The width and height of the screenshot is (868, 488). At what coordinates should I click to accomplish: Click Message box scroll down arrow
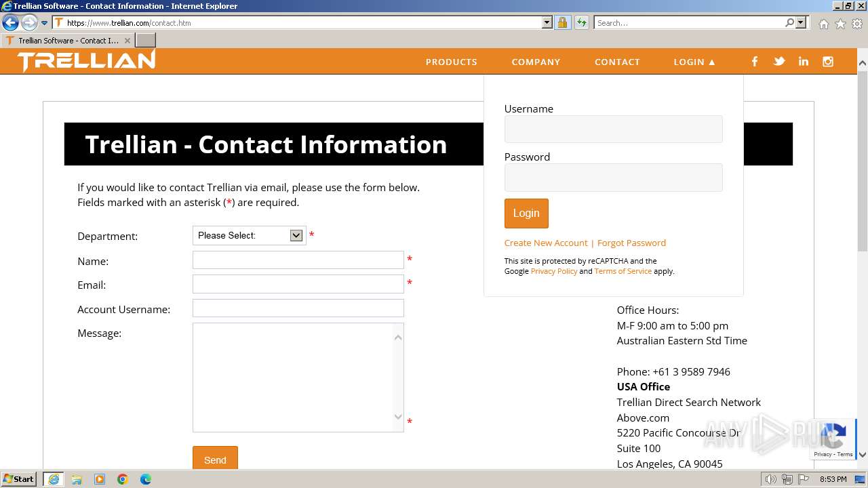click(398, 417)
